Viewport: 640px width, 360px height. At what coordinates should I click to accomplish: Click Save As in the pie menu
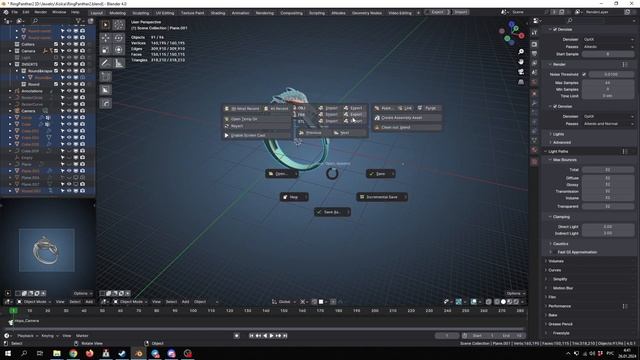click(332, 212)
